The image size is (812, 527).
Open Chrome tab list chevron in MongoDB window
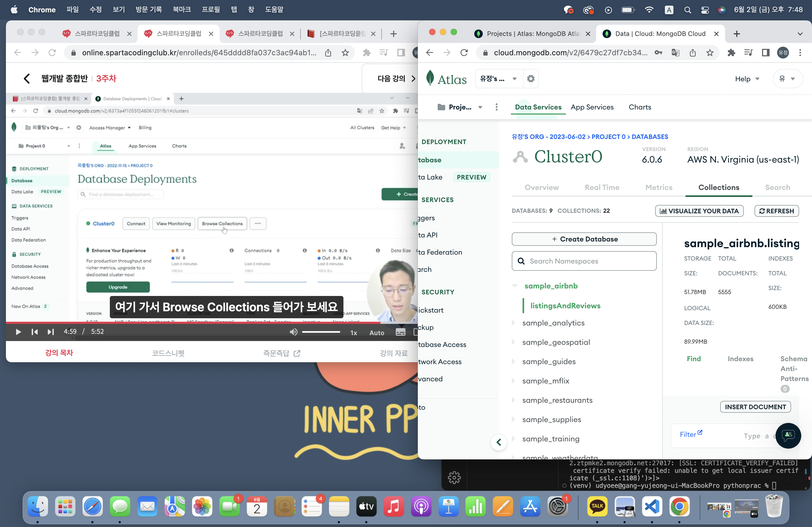point(800,34)
